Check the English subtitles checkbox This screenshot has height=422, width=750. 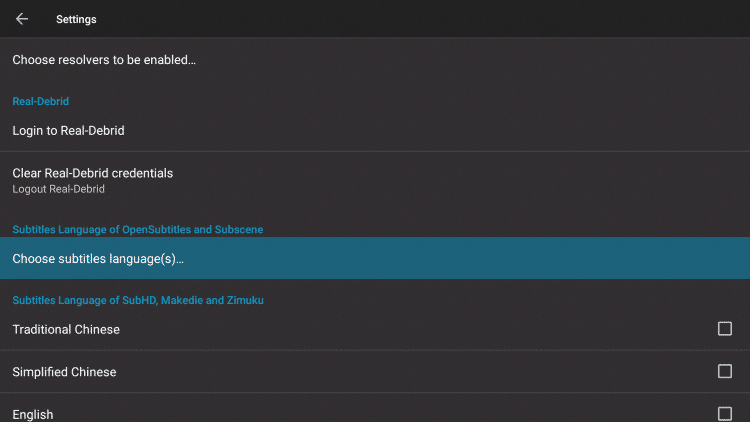(725, 413)
